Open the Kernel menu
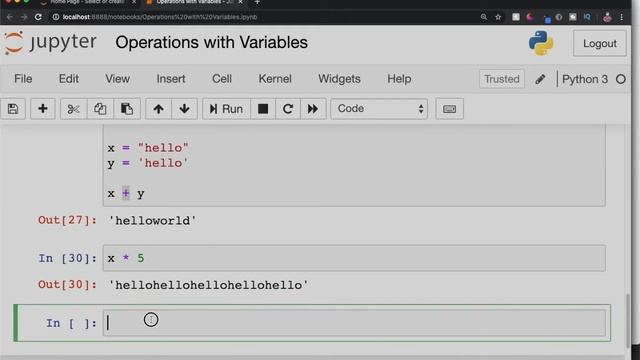 click(275, 79)
